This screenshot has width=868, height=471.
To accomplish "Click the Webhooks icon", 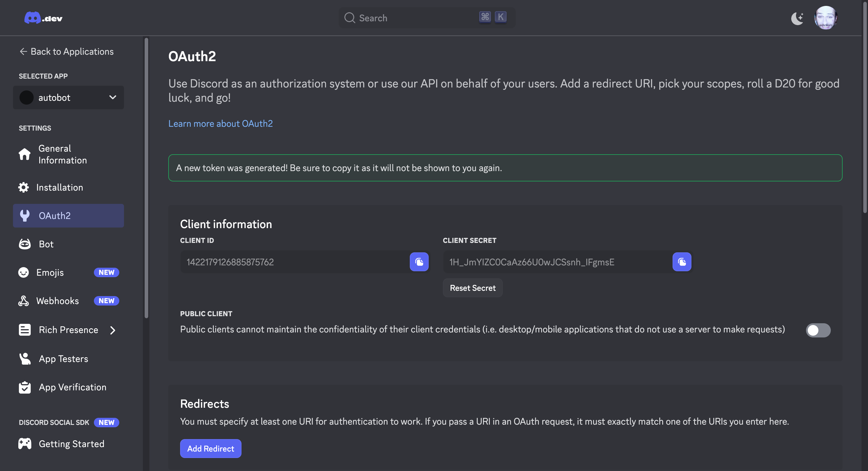I will (x=23, y=301).
